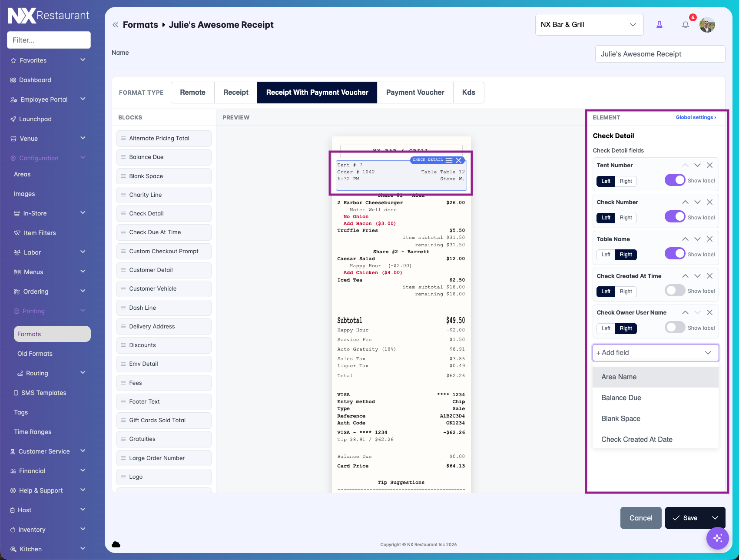739x560 pixels.
Task: Open the NX Bar & Grill venue dropdown
Action: [x=589, y=25]
